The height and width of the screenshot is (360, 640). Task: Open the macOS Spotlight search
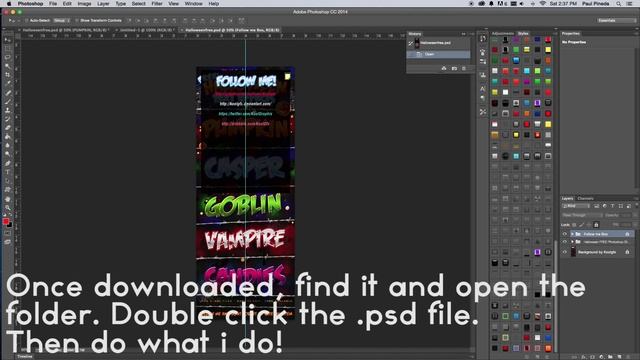click(619, 4)
